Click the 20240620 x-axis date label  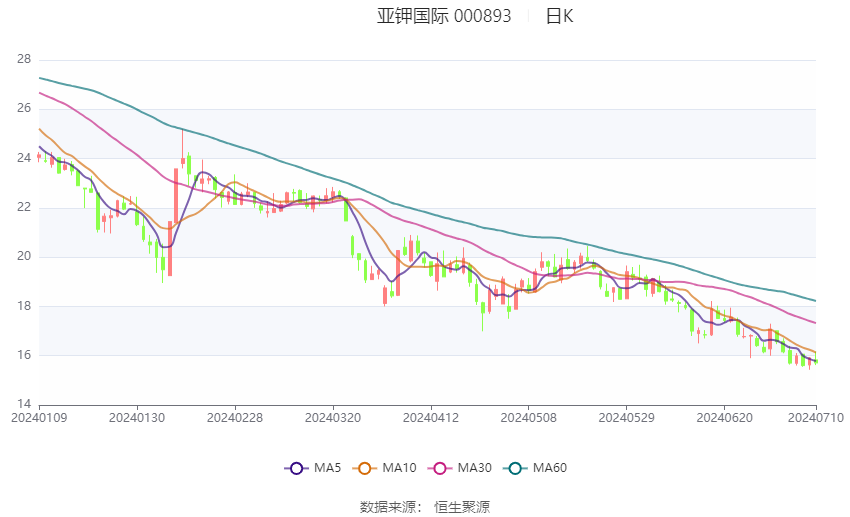(x=724, y=418)
